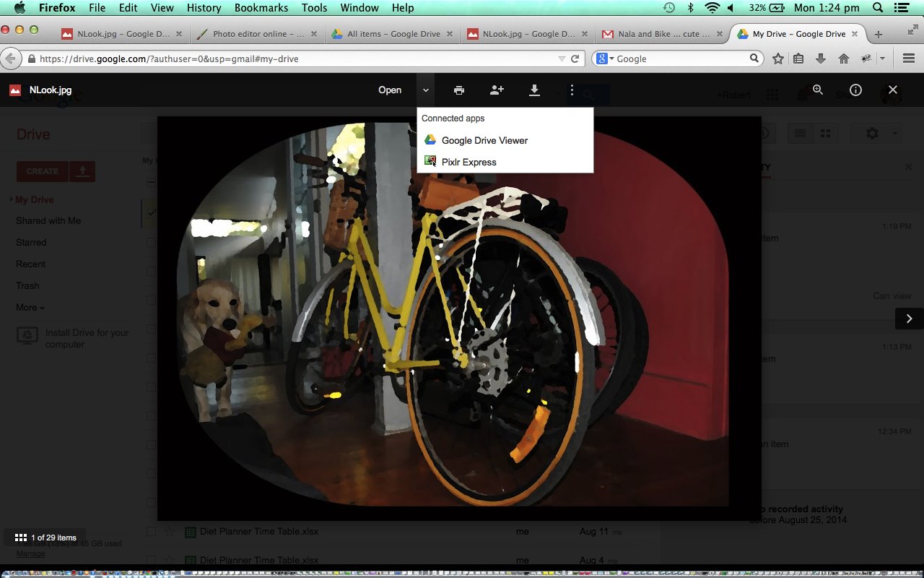The width and height of the screenshot is (924, 578).
Task: Click the red image icon beside NLook.jpg
Action: (x=15, y=90)
